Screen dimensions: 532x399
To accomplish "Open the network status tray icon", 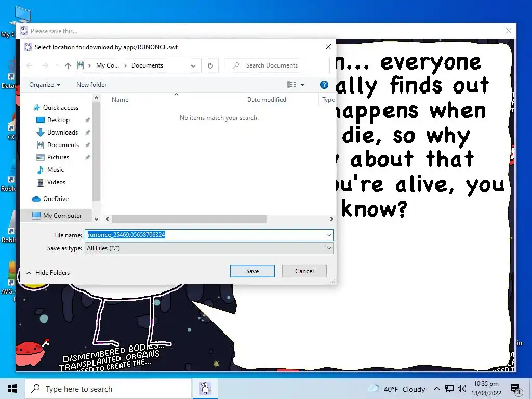I will pos(449,389).
